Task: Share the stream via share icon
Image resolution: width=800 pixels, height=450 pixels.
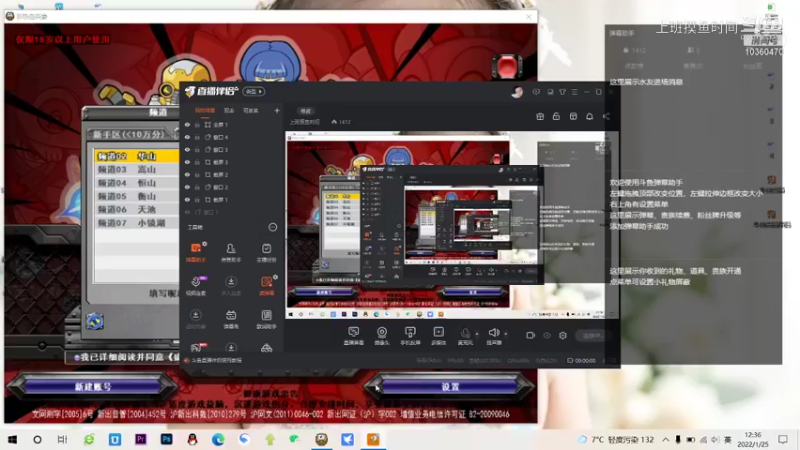Action: 606,116
